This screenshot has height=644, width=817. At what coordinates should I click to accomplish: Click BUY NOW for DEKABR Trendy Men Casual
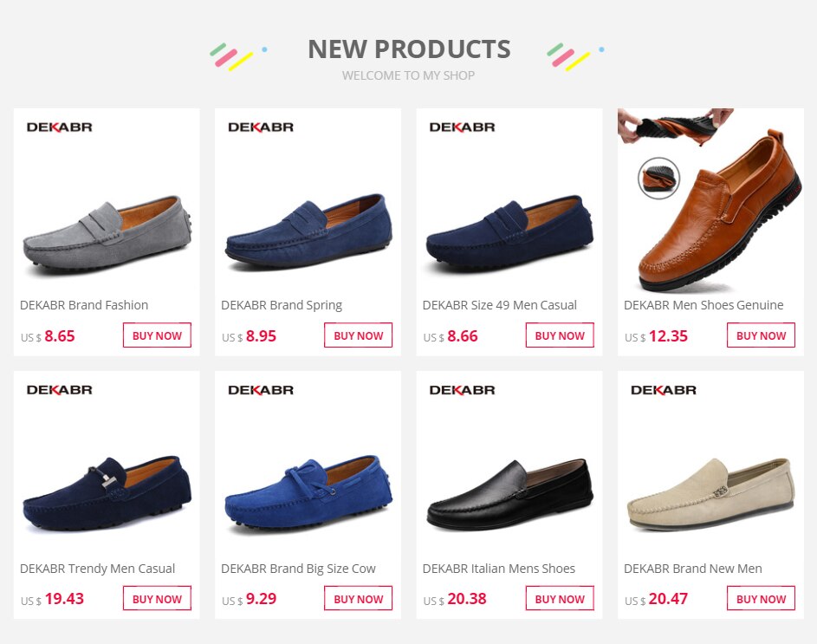(157, 598)
